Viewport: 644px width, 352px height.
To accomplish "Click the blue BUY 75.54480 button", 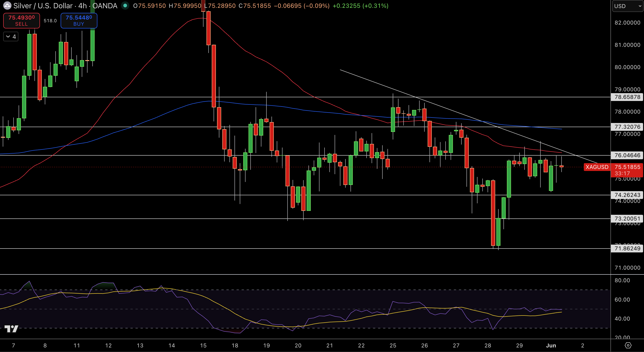I will [79, 20].
